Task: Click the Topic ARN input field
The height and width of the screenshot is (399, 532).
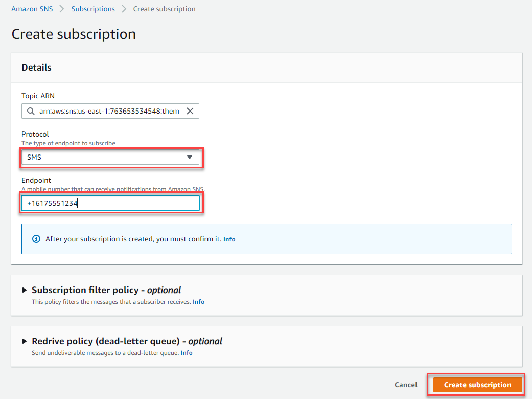Action: coord(110,111)
